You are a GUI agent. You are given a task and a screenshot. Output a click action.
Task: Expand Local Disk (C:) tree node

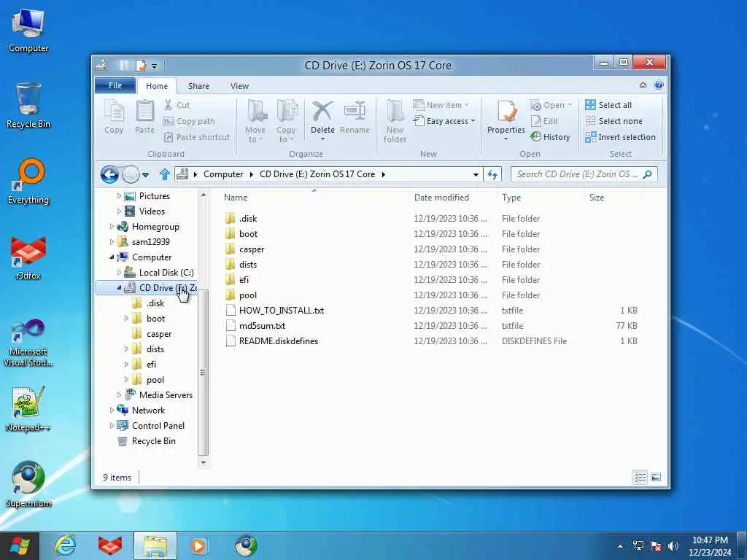(119, 273)
